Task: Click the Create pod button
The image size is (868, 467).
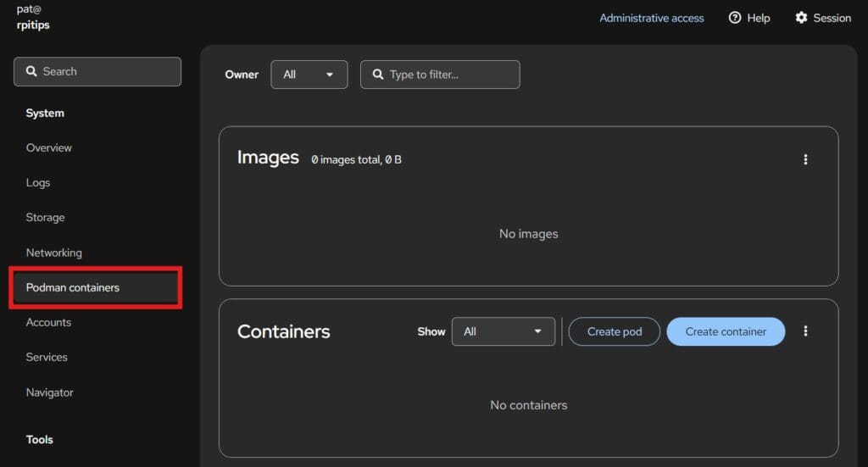Action: pyautogui.click(x=614, y=331)
